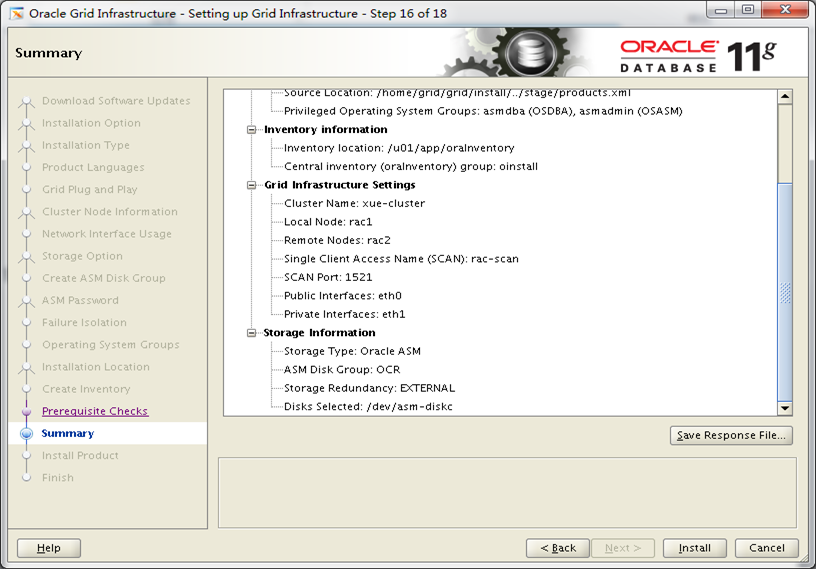Go back with the Back button
The height and width of the screenshot is (569, 816).
coord(558,548)
